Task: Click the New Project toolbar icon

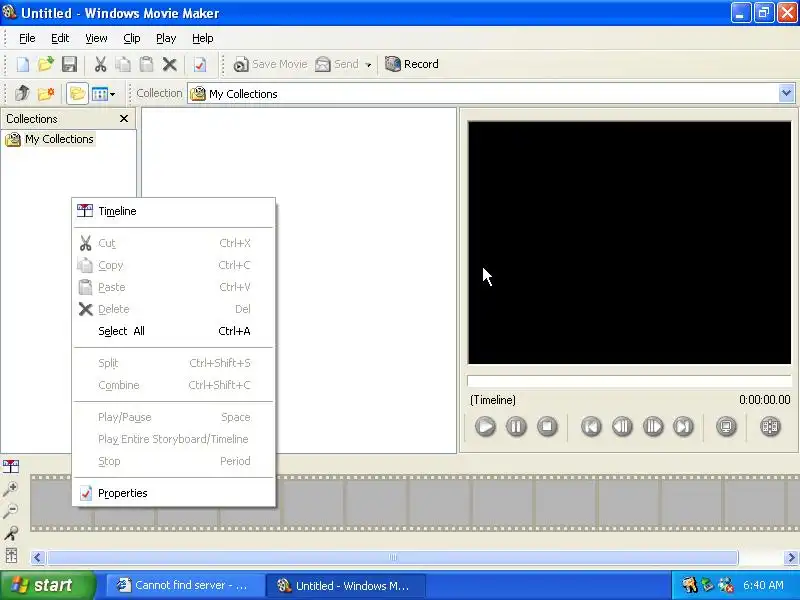Action: pos(22,64)
